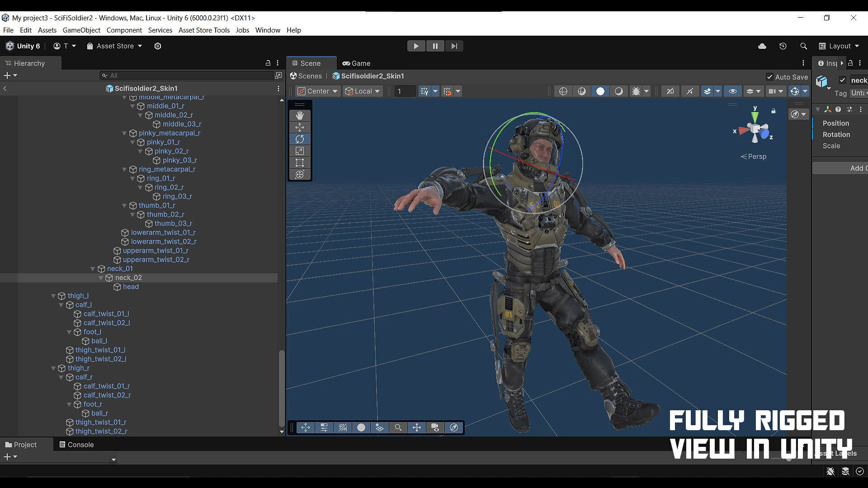Toggle scene effects (skybox/fog) icon
The image size is (868, 488).
point(708,91)
